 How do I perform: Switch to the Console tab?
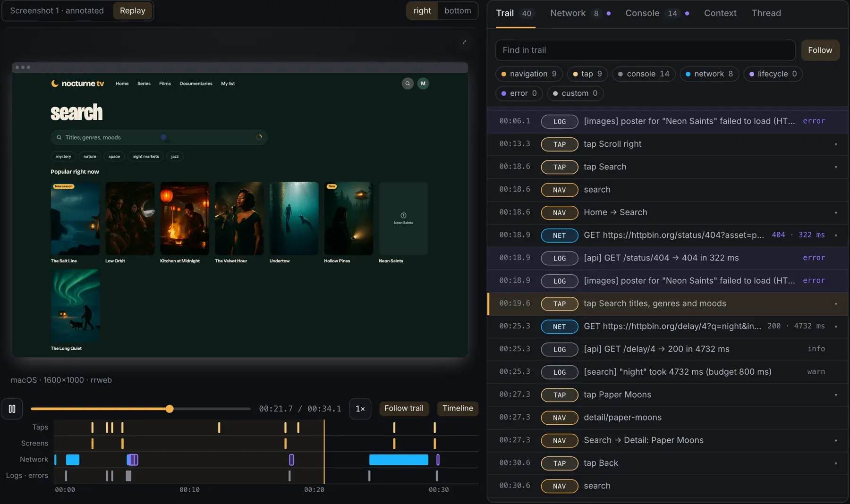click(657, 13)
